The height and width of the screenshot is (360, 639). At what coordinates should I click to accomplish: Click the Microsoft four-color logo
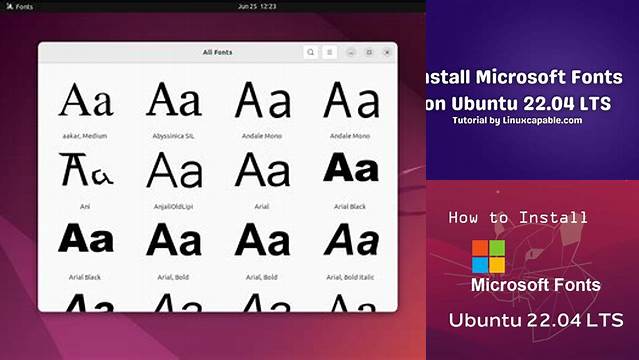click(488, 256)
